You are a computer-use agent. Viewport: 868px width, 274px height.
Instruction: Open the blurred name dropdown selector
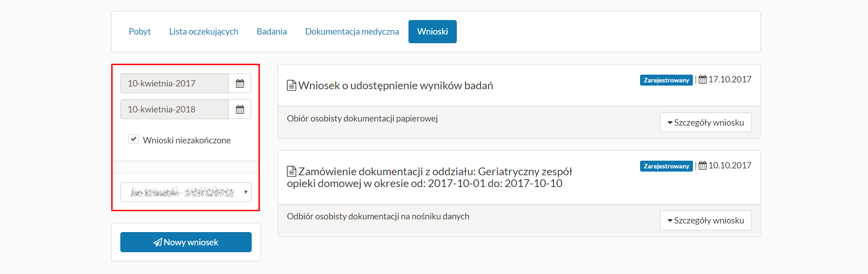tap(186, 192)
